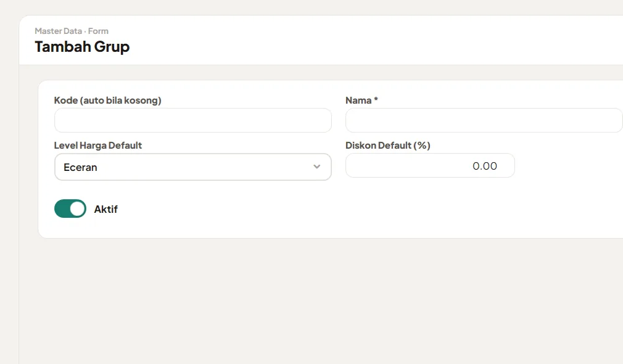Image resolution: width=623 pixels, height=364 pixels.
Task: Focus the Nama input field
Action: coord(484,120)
